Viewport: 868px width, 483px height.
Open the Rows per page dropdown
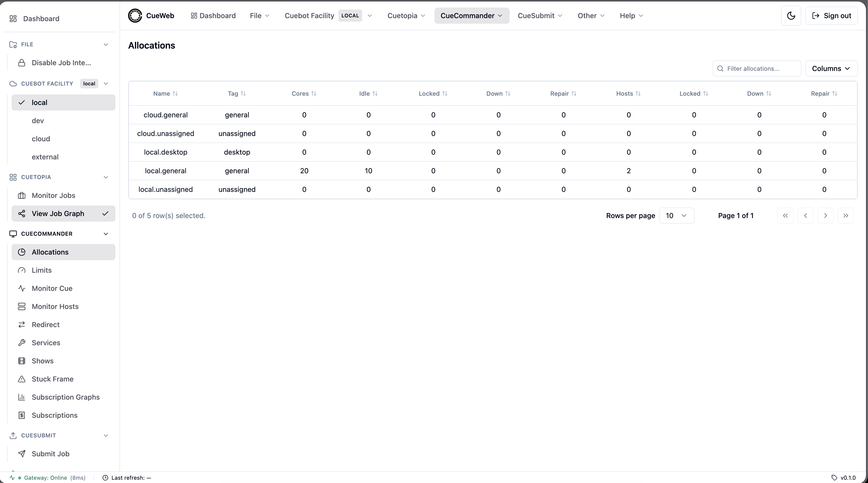click(677, 216)
